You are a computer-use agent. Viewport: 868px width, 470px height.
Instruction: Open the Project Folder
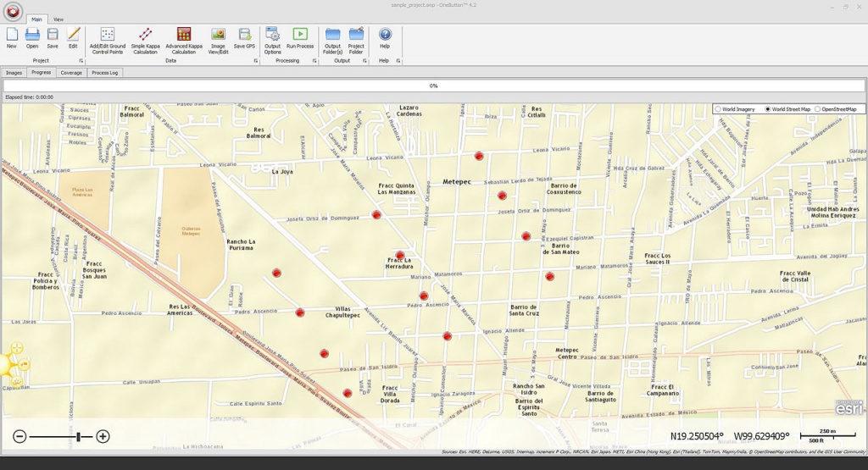point(356,41)
